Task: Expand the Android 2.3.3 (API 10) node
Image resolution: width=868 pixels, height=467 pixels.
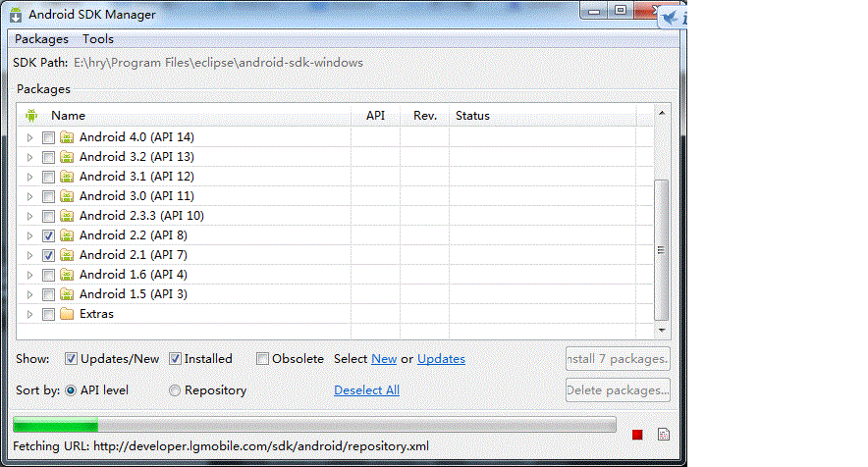Action: [x=29, y=217]
